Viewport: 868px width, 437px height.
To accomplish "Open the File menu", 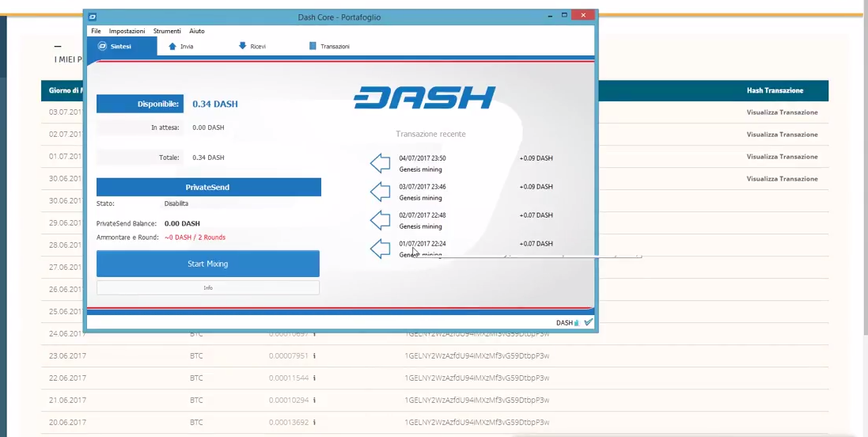I will [x=96, y=31].
